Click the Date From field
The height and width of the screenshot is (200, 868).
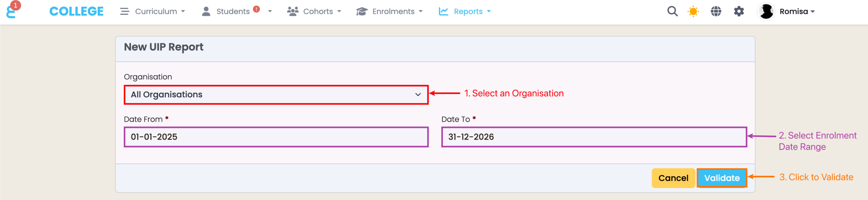(276, 137)
